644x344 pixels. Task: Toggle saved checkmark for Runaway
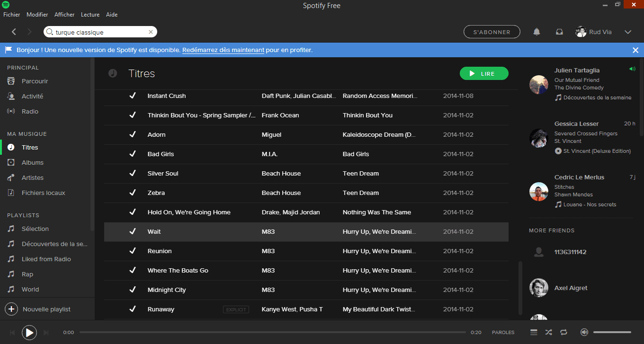click(133, 309)
